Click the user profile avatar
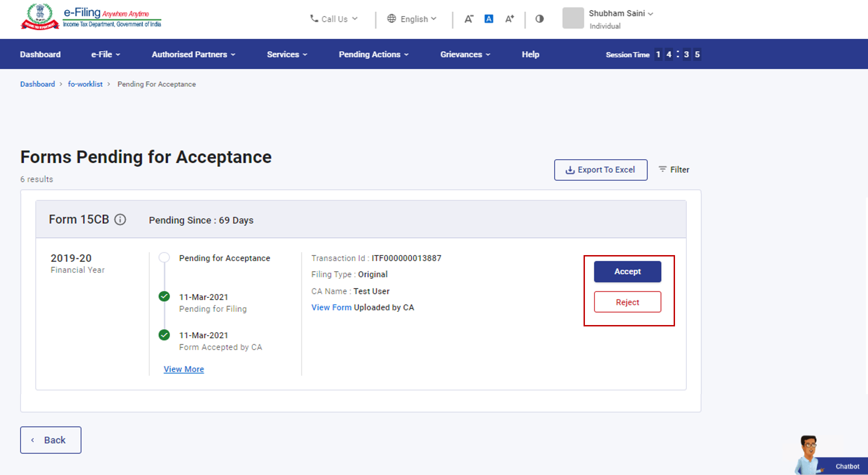The width and height of the screenshot is (868, 475). click(573, 18)
